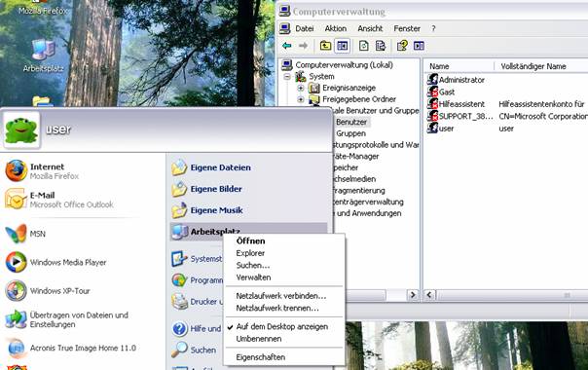Open Übertragen von Dateien und Einstellungen
Viewport: 588px width, 370px height.
coord(67,319)
